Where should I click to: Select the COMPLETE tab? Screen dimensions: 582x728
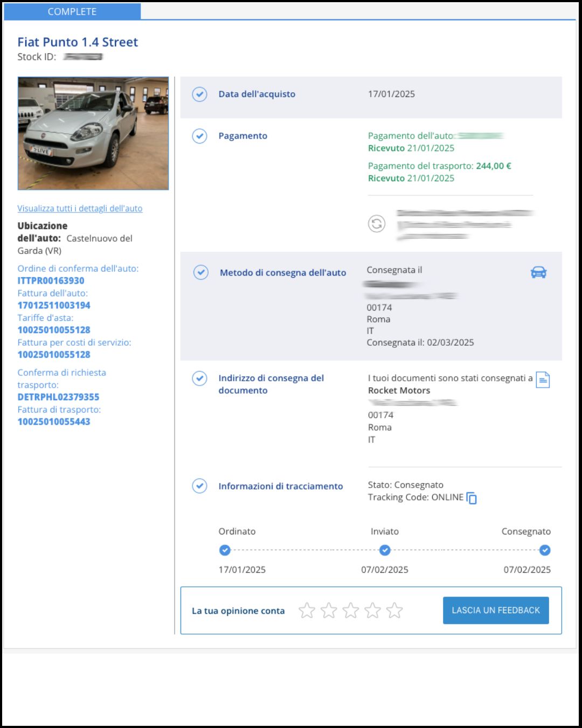pyautogui.click(x=72, y=11)
